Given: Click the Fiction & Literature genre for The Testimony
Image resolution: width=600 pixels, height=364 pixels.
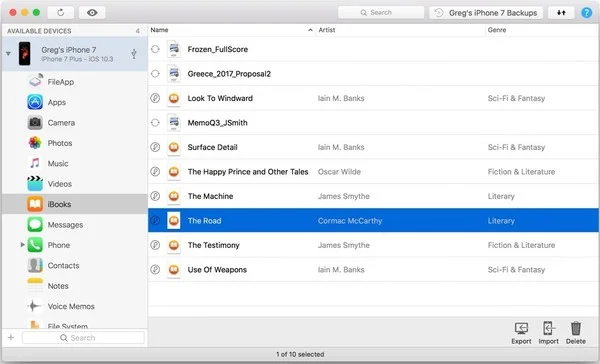Looking at the screenshot, I should pyautogui.click(x=521, y=245).
